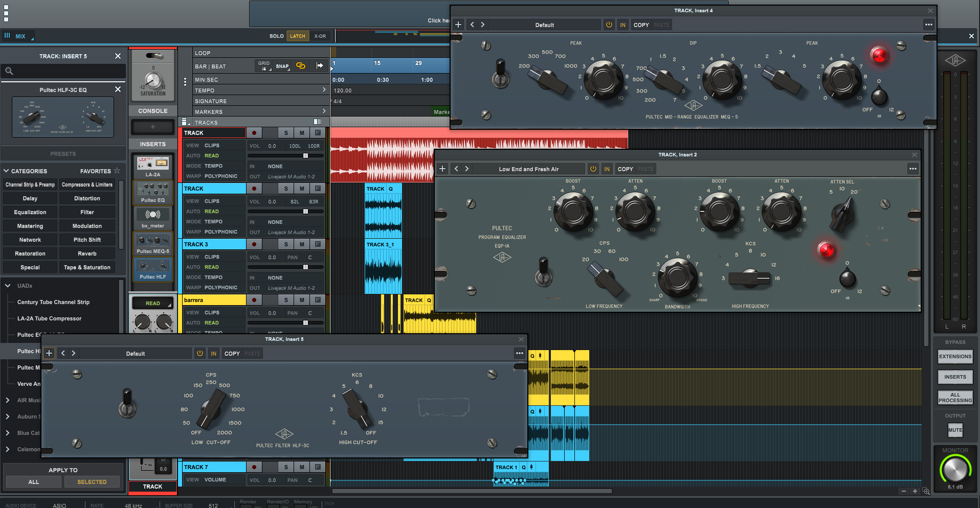The width and height of the screenshot is (980, 508).
Task: Open the MIX tab
Action: tap(20, 36)
